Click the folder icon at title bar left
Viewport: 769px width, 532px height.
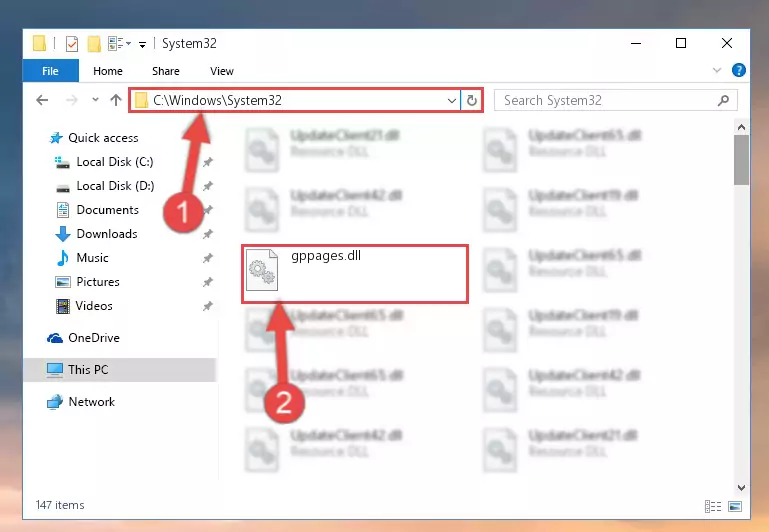(x=40, y=43)
